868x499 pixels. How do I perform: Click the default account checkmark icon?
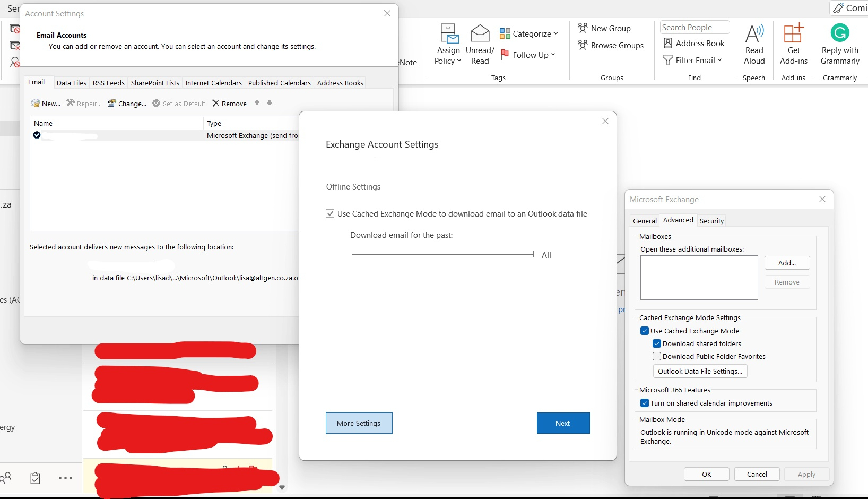point(37,135)
